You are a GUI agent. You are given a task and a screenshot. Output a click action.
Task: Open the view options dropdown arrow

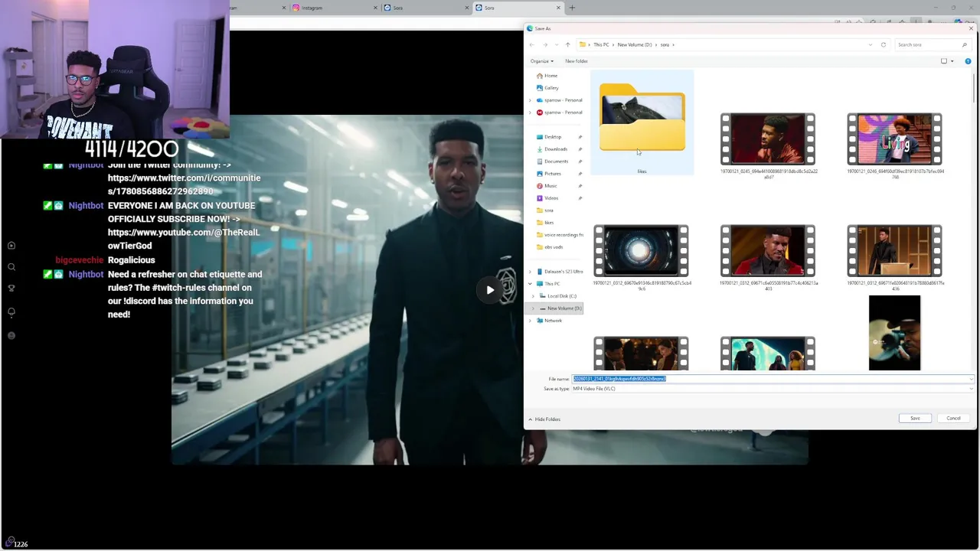pyautogui.click(x=952, y=61)
